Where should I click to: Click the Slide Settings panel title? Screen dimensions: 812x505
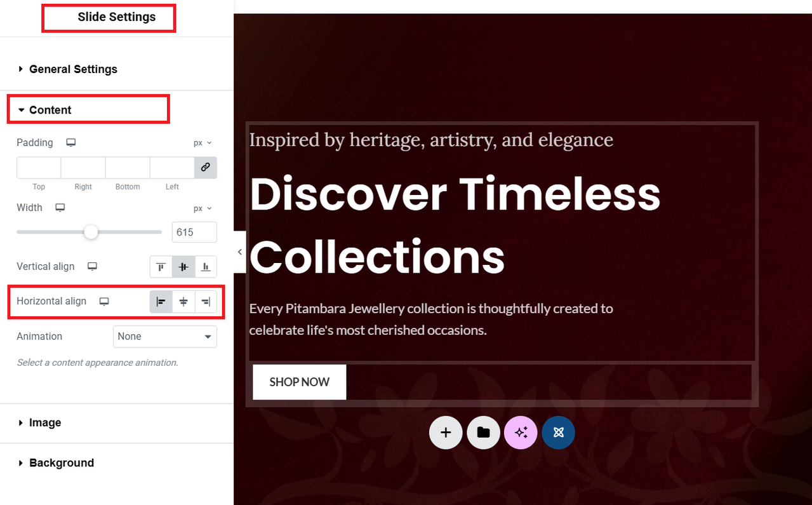117,17
